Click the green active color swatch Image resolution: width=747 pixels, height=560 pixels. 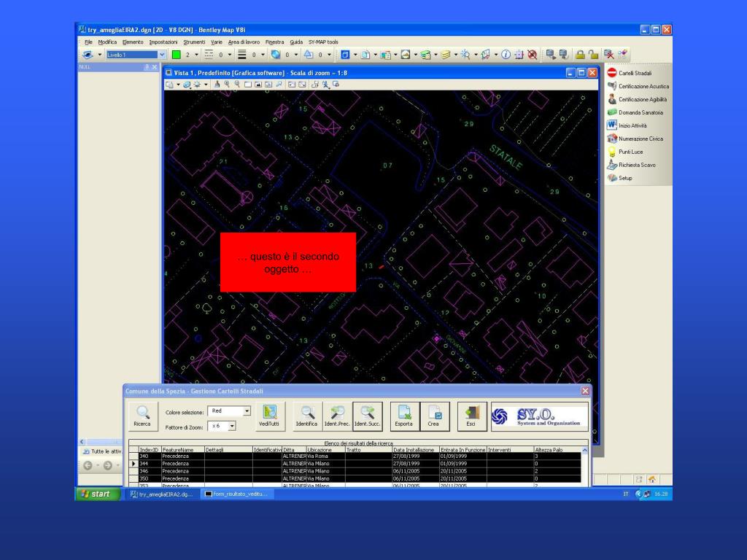(176, 55)
